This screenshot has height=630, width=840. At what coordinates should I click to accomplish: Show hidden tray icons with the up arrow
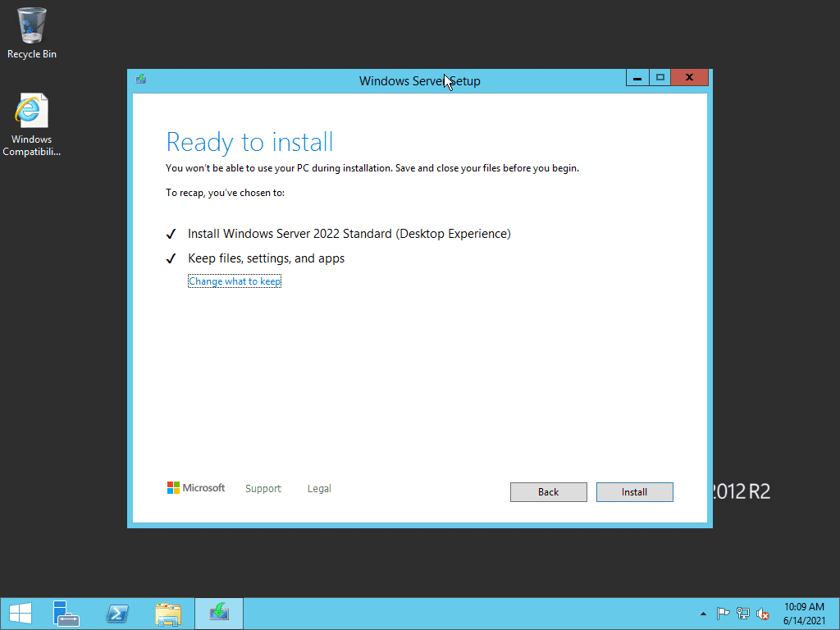(703, 613)
